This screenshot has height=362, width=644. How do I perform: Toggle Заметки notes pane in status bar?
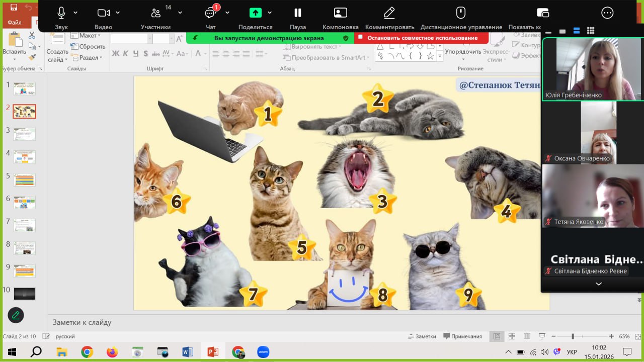[422, 336]
